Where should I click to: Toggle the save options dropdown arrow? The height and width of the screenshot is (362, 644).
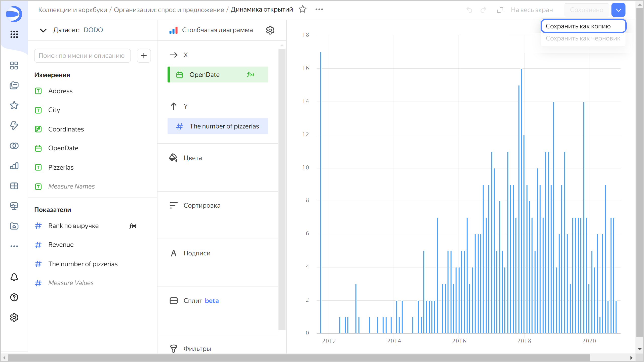[618, 10]
